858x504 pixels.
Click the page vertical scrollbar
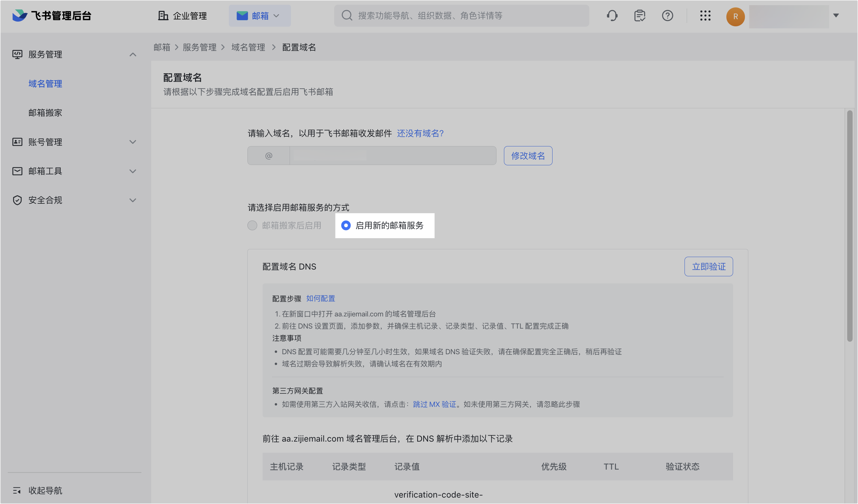click(x=850, y=225)
